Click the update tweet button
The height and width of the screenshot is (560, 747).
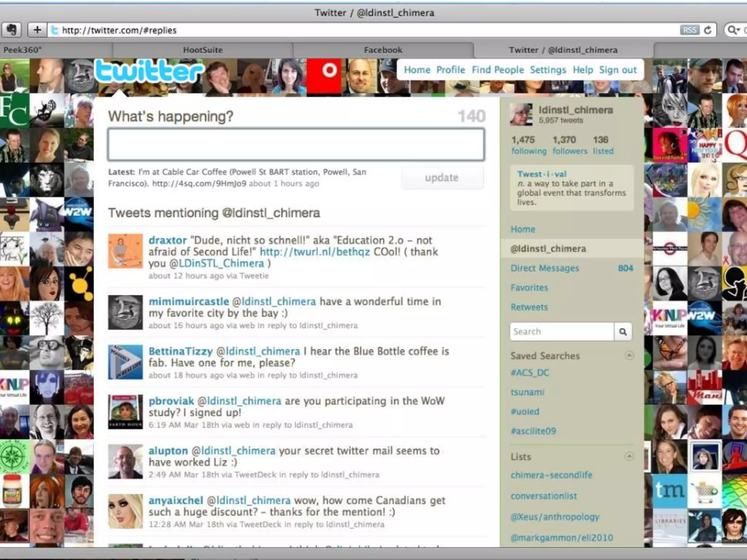tap(442, 178)
